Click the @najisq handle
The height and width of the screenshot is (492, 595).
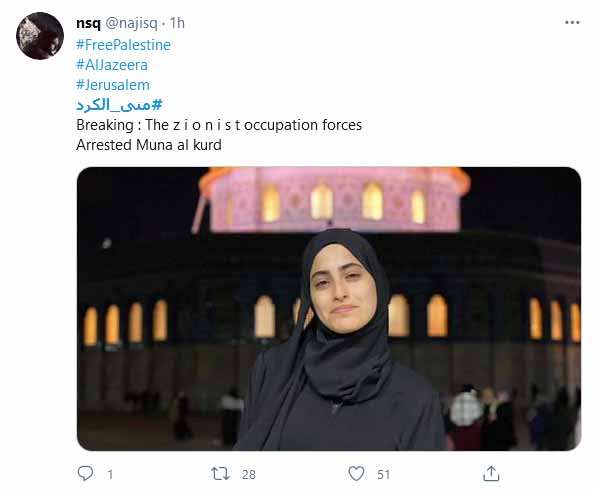[x=131, y=24]
